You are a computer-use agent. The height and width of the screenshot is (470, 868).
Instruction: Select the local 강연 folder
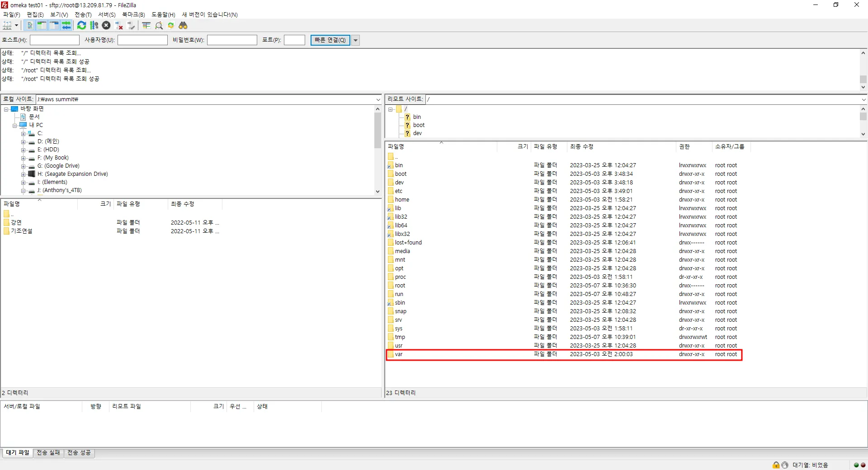tap(16, 222)
